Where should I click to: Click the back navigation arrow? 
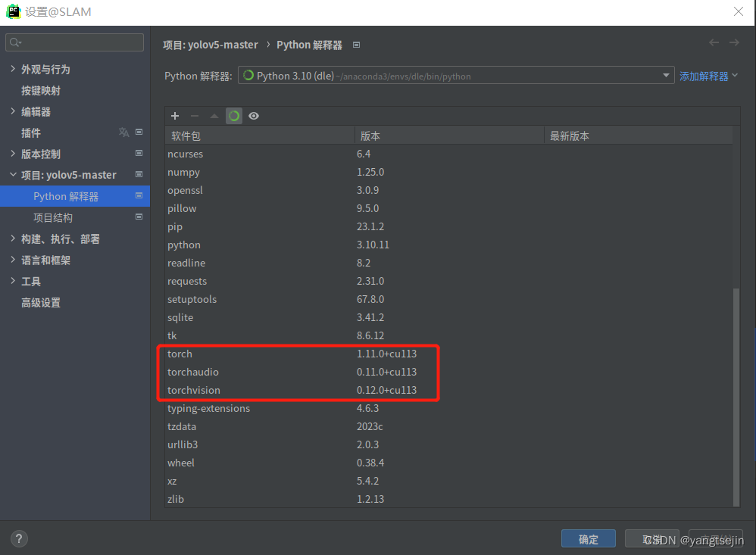714,43
